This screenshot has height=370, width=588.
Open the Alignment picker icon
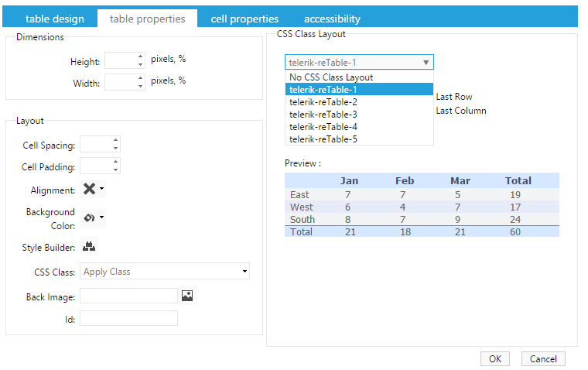point(89,188)
